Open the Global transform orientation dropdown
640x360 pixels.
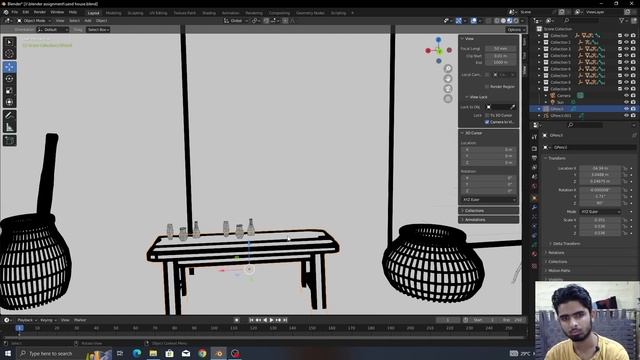click(x=236, y=20)
